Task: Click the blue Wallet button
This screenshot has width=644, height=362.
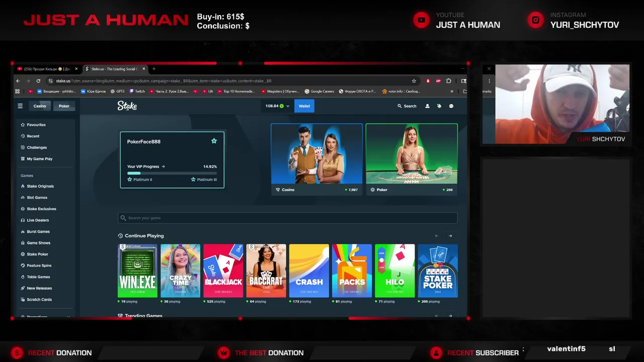Action: [304, 106]
